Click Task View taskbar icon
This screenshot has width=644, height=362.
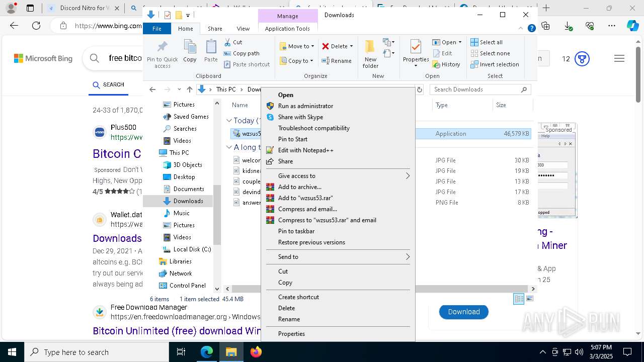181,352
